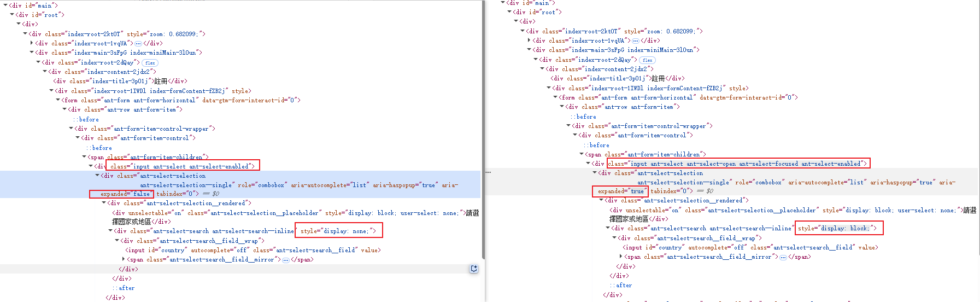Collapse the index-content-2jdx2 node in right panel

point(542,69)
